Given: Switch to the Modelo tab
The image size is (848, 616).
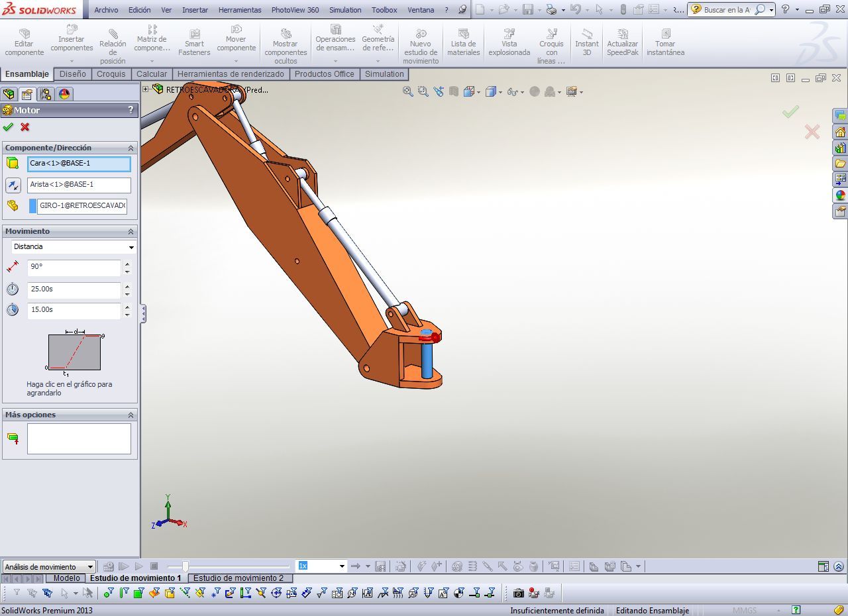Looking at the screenshot, I should pyautogui.click(x=66, y=578).
